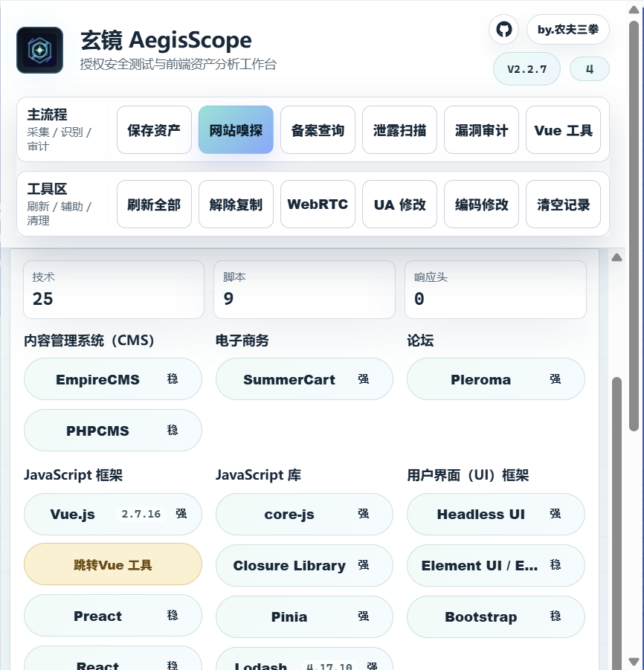This screenshot has height=670, width=644.
Task: Select the Pleroma forum chip
Action: pyautogui.click(x=496, y=379)
